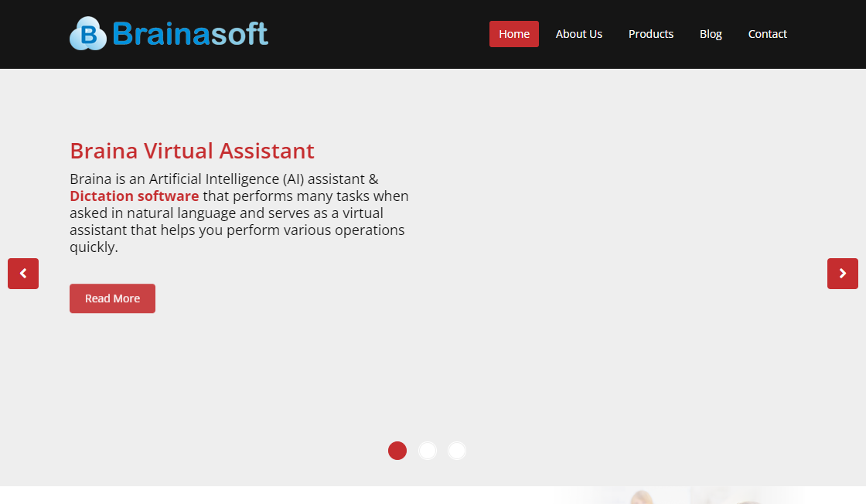Navigate to the About Us page
This screenshot has width=866, height=504.
(578, 34)
